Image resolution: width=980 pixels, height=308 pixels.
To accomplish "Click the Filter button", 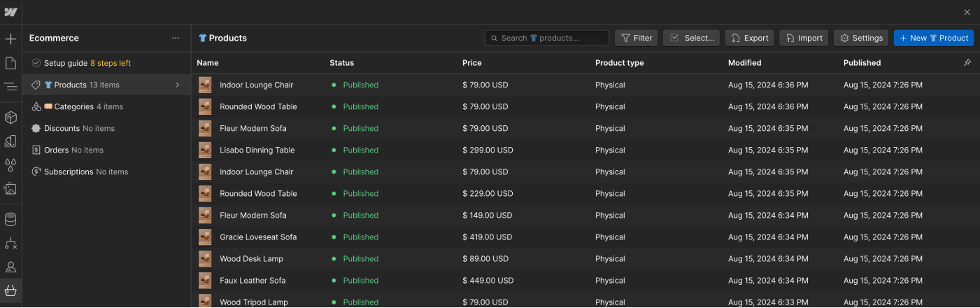I will [x=636, y=38].
